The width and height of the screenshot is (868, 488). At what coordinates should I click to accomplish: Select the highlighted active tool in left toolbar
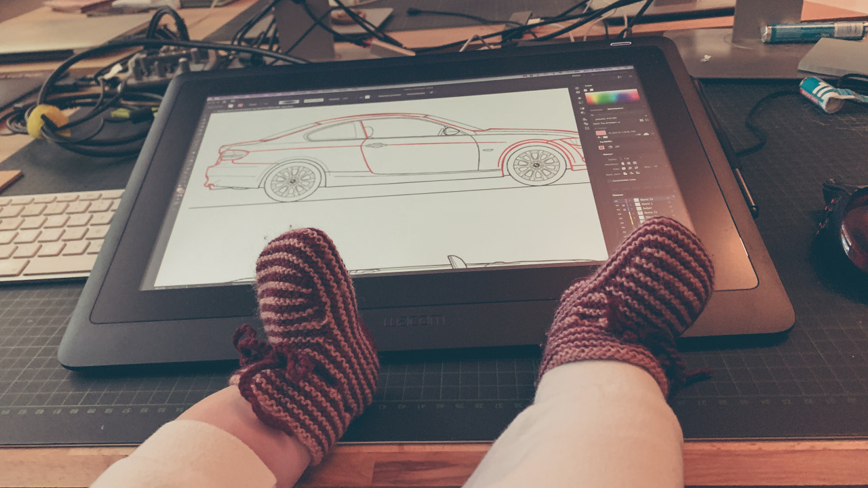(182, 191)
